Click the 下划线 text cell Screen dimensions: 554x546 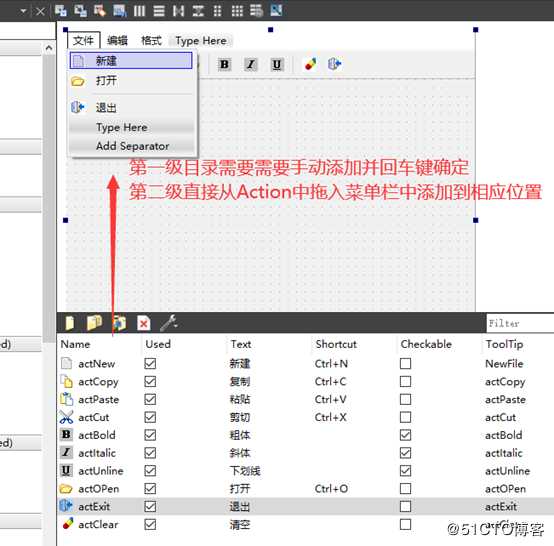[x=245, y=471]
